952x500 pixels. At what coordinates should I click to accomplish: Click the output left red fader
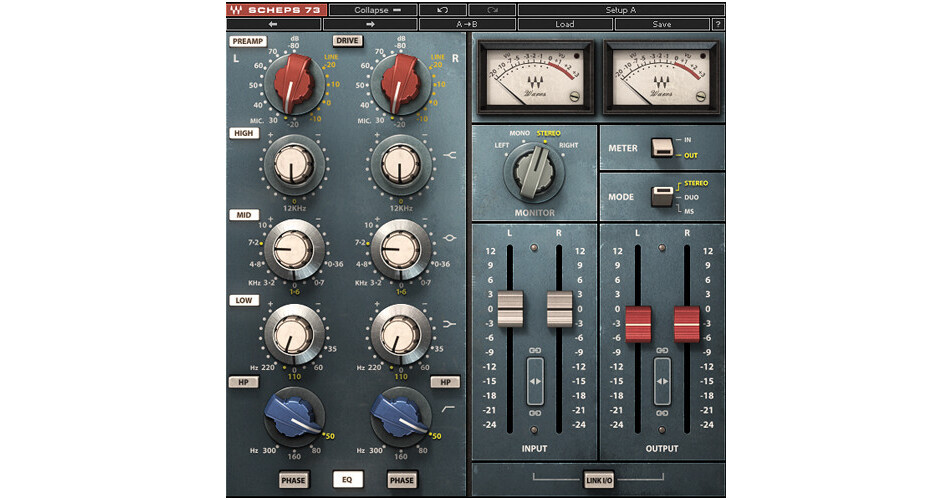point(638,323)
